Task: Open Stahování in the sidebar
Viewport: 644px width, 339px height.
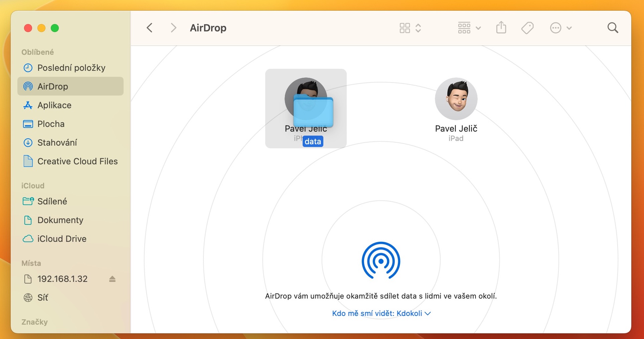Action: pos(70,143)
